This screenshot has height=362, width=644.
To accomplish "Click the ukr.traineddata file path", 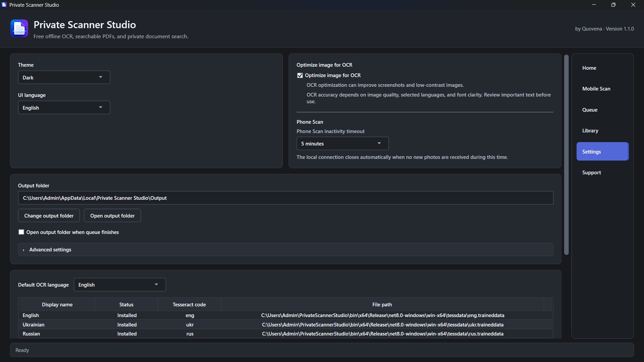I will [383, 324].
